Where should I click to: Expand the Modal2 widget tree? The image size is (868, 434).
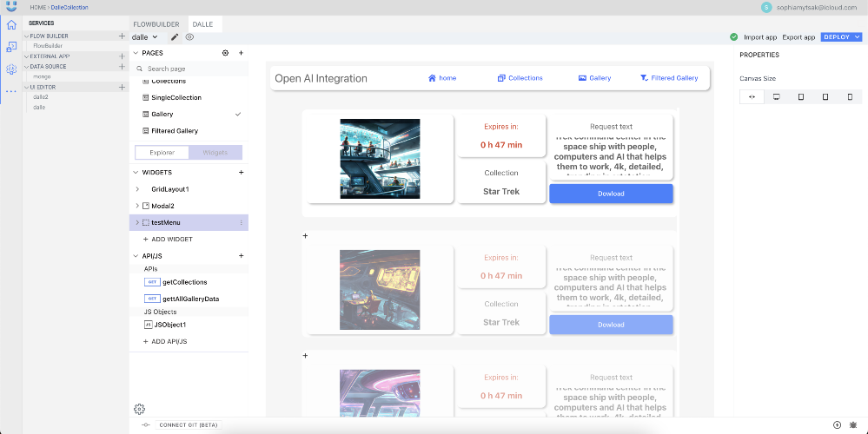(x=137, y=206)
